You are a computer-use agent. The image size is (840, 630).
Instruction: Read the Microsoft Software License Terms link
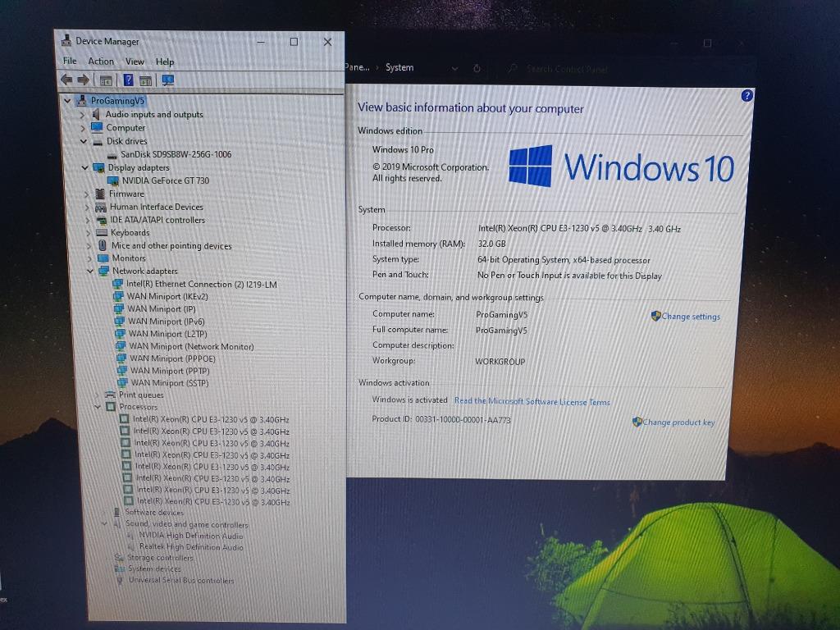pos(532,401)
